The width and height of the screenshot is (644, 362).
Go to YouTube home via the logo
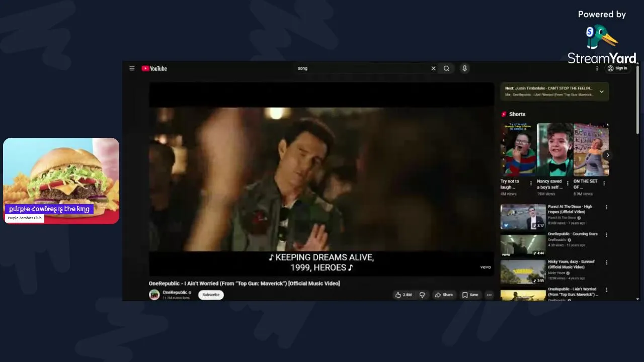[154, 68]
